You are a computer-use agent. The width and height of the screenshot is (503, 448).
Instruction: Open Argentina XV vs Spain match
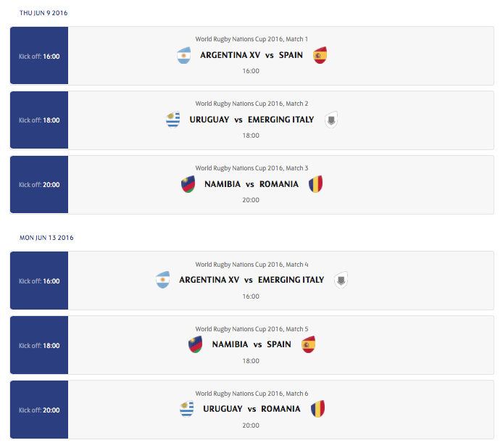pyautogui.click(x=251, y=55)
